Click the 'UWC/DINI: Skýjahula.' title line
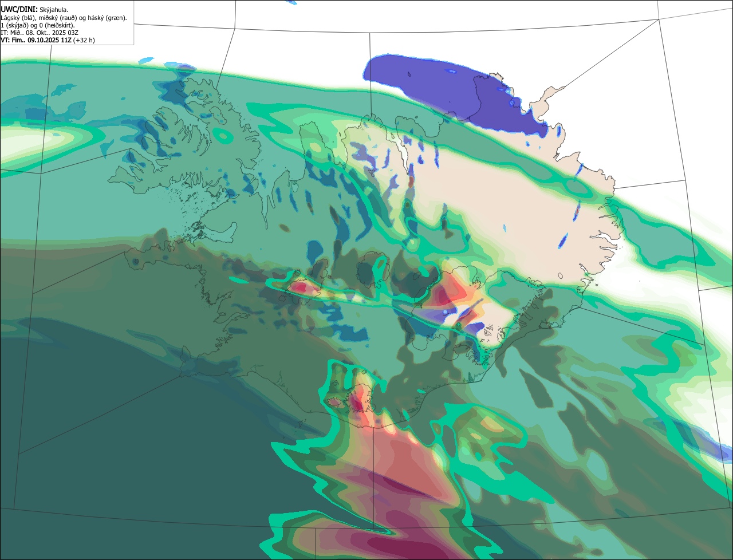The width and height of the screenshot is (733, 560). [35, 10]
